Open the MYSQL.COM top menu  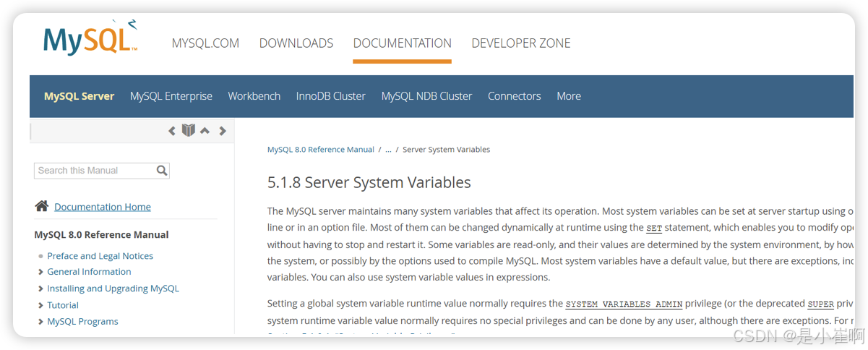pyautogui.click(x=205, y=43)
